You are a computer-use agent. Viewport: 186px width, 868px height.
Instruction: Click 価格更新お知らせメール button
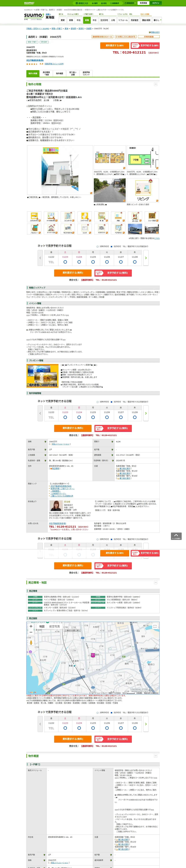tap(102, 37)
